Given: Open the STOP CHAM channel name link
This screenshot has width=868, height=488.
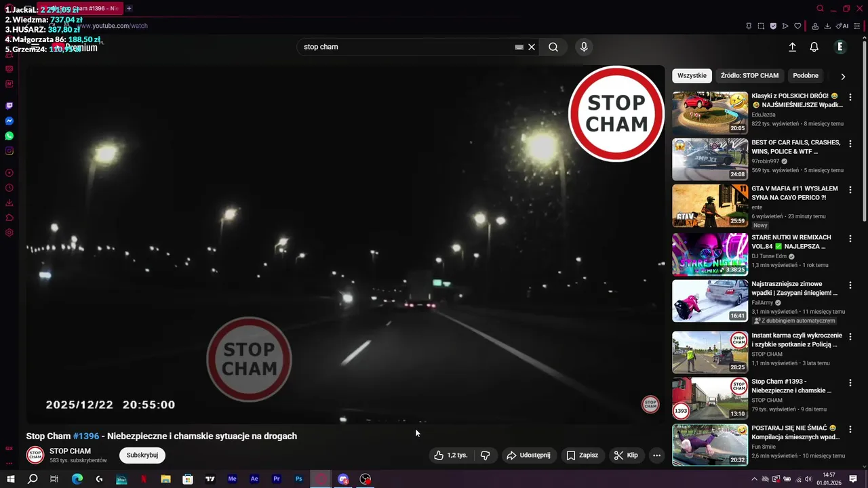Looking at the screenshot, I should (70, 451).
